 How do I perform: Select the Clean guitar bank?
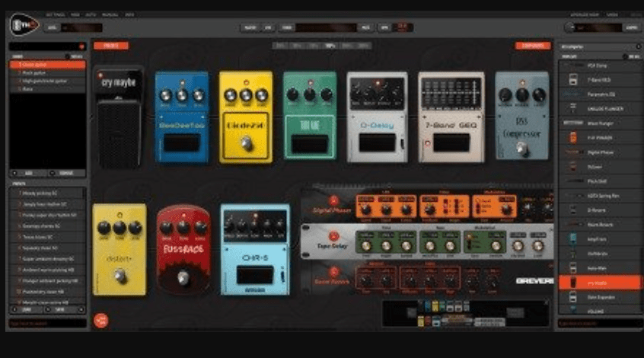pos(47,65)
